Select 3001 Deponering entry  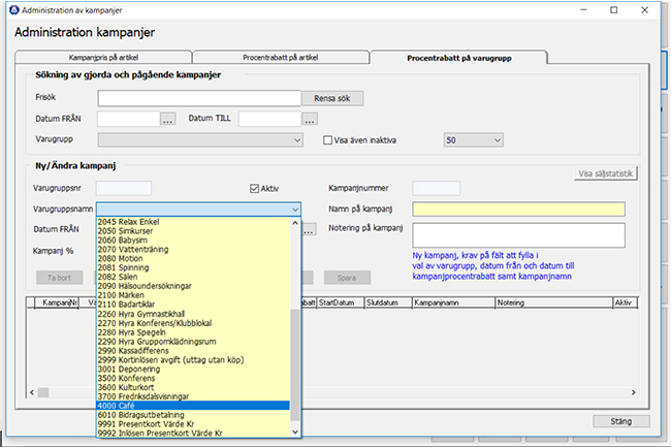(x=193, y=369)
